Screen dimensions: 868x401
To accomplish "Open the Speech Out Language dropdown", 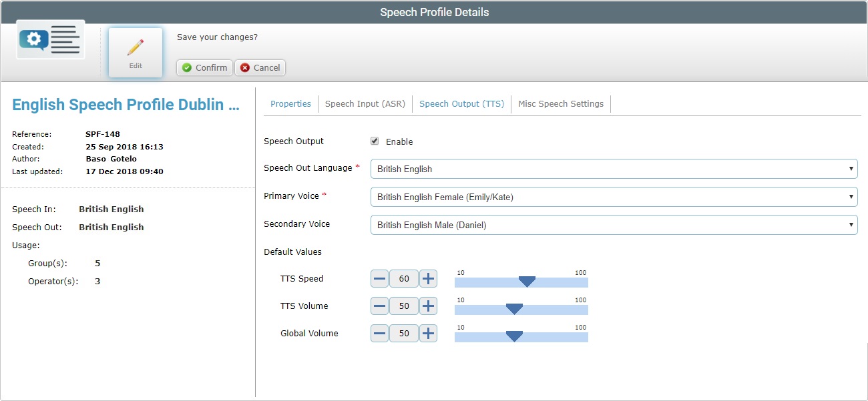I will click(851, 169).
